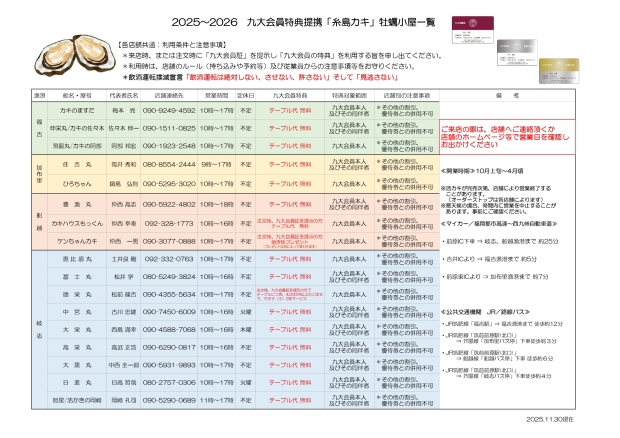Click hours cell 10時〜18時
The width and height of the screenshot is (620, 438).
point(216,204)
